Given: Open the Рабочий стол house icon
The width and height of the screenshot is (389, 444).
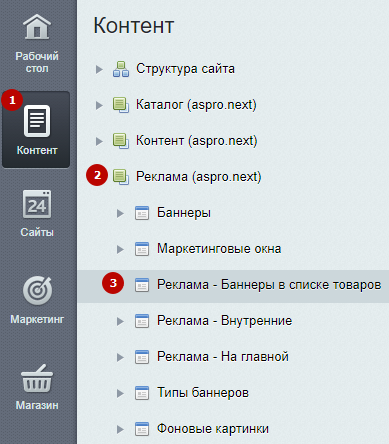Looking at the screenshot, I should [37, 27].
